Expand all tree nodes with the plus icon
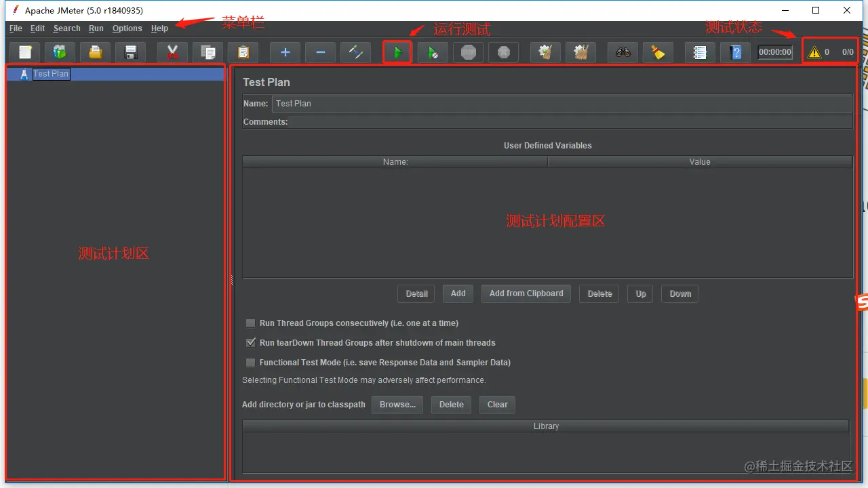The image size is (868, 488). click(285, 52)
